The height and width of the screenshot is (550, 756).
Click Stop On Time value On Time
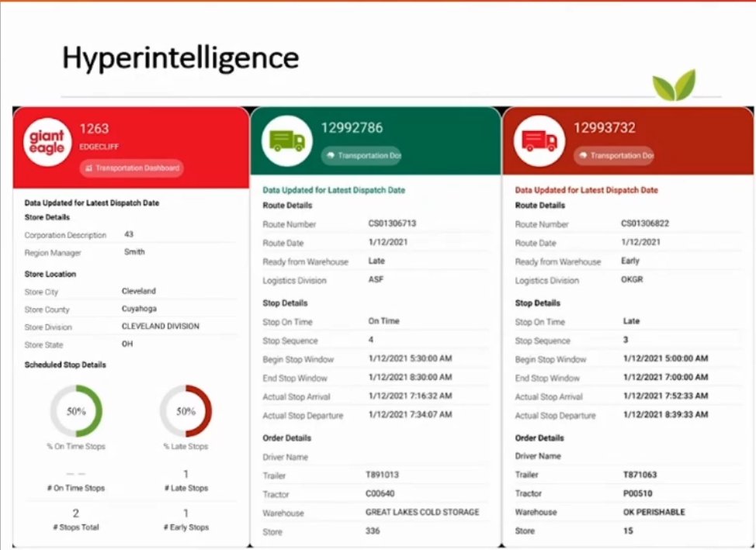pyautogui.click(x=383, y=320)
